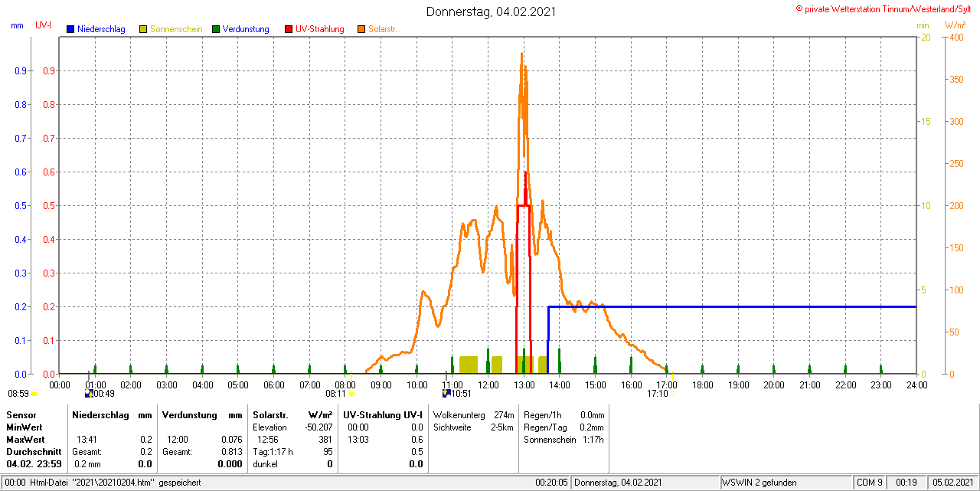Click the W/m² axis unit label
The image size is (980, 491).
click(x=955, y=25)
